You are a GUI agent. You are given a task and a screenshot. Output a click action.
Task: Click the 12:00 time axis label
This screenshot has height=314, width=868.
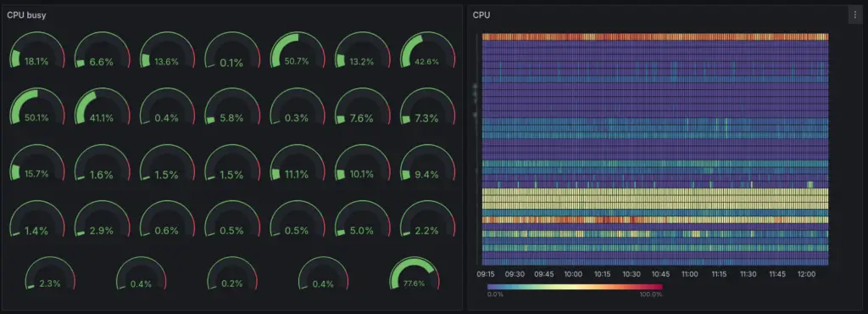coord(807,274)
